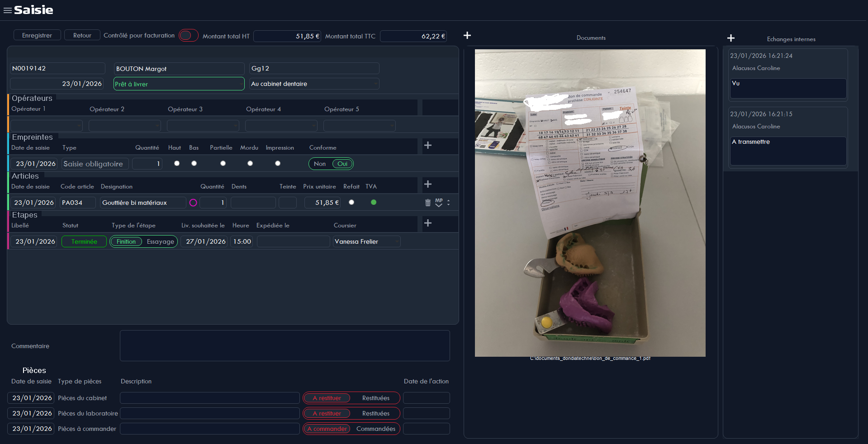Add a new Etape with the plus icon
Viewport: 868px width, 444px height.
pyautogui.click(x=427, y=222)
